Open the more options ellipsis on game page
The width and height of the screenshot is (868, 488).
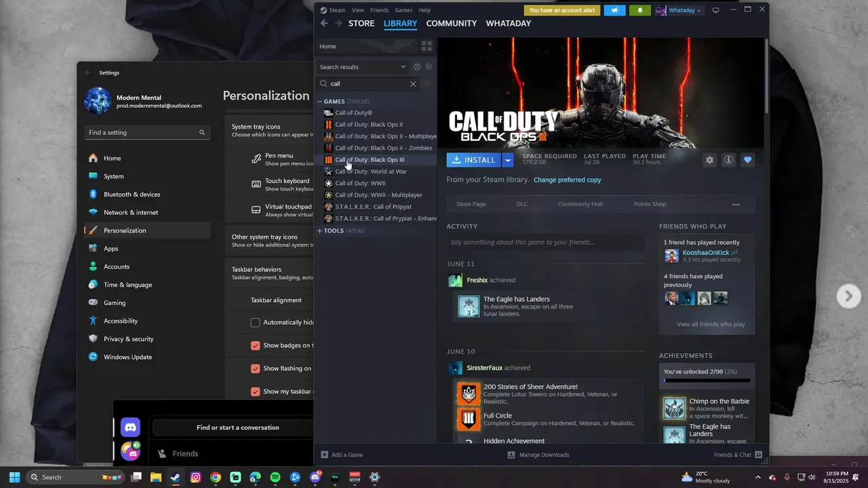736,204
